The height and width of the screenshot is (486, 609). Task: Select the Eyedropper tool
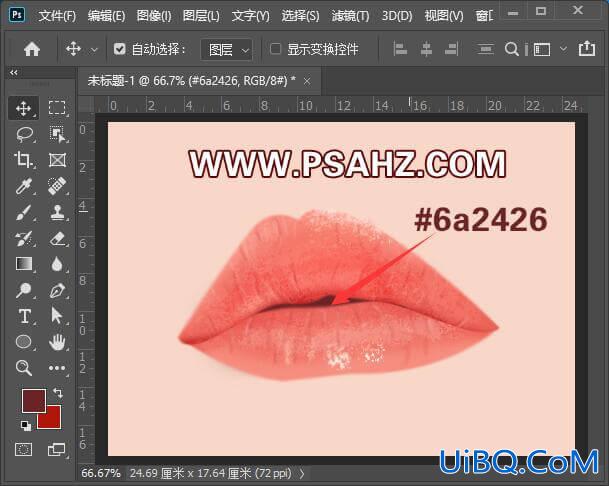click(23, 186)
